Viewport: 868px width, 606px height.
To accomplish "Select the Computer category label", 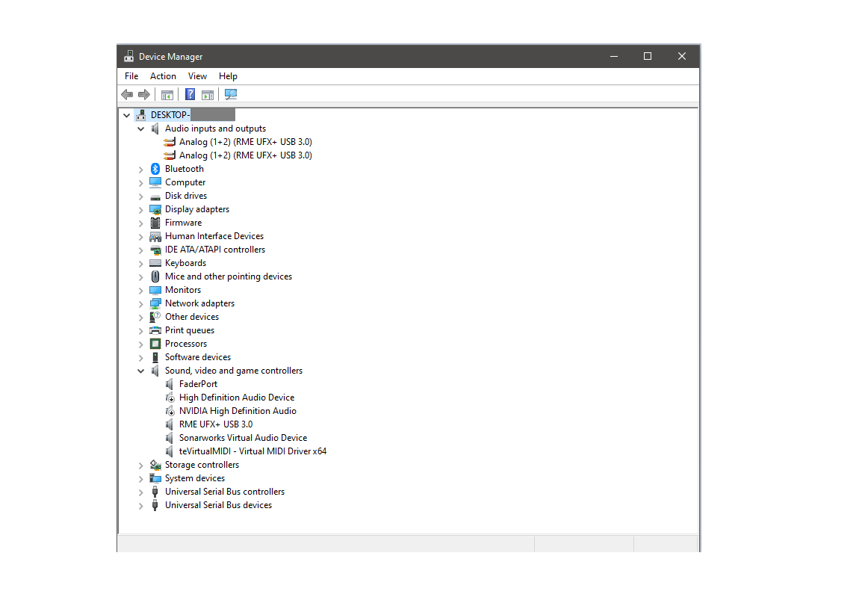I will click(185, 182).
